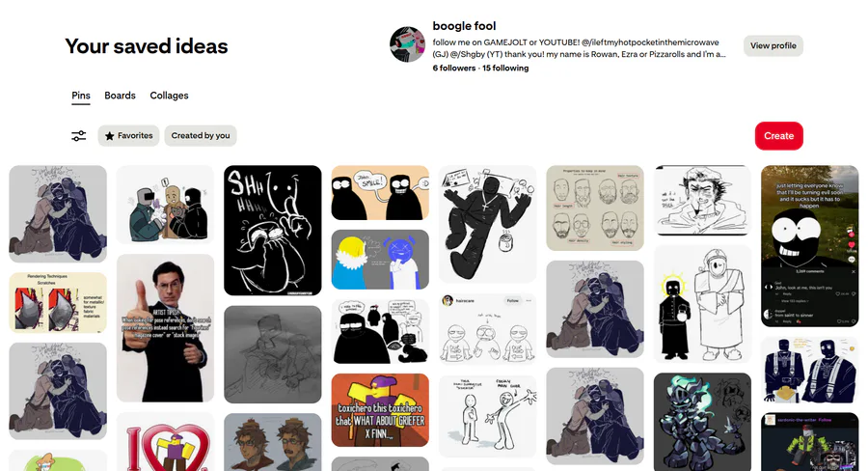Open the Rendering Techniques pin
Screen dimensions: 868x471
tap(58, 302)
